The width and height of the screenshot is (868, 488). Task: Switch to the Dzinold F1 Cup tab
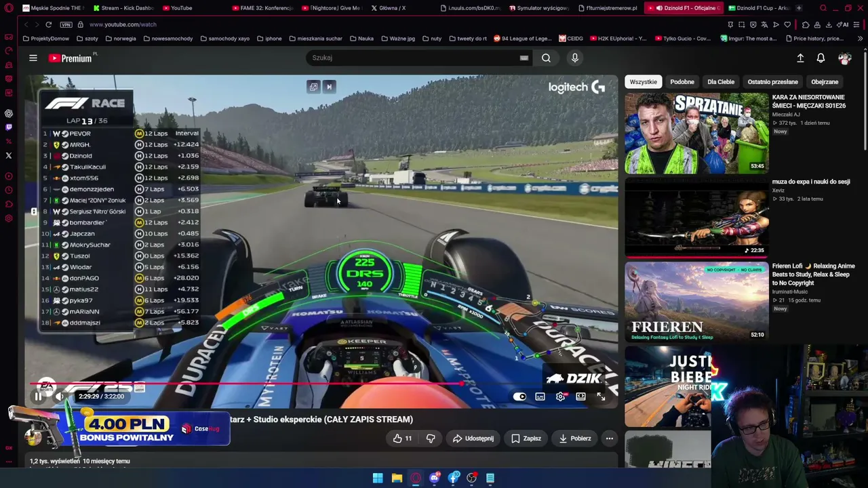(x=758, y=8)
